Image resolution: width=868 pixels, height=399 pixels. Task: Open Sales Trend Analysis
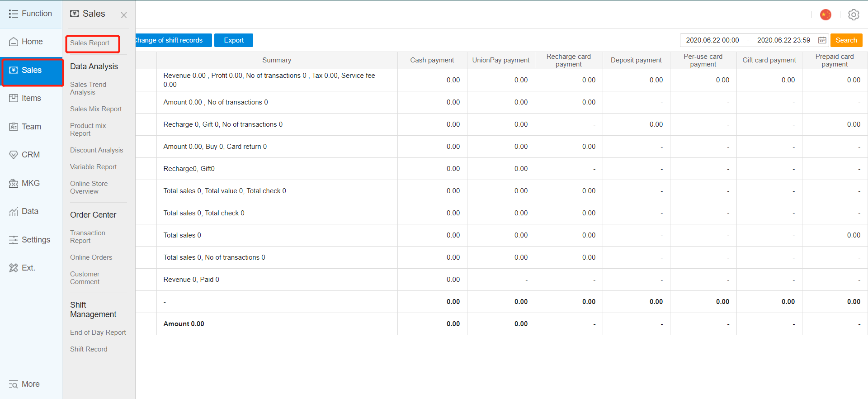pos(88,88)
